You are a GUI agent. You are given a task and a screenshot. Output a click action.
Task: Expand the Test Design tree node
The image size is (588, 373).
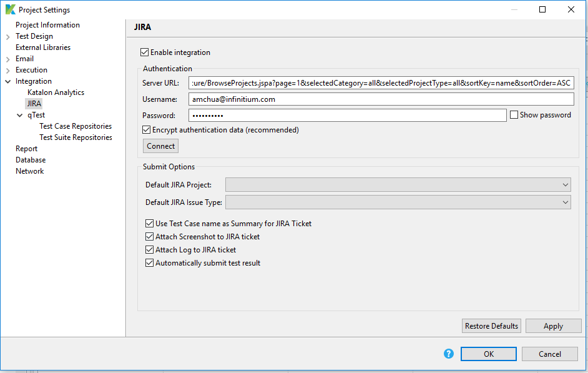click(8, 37)
